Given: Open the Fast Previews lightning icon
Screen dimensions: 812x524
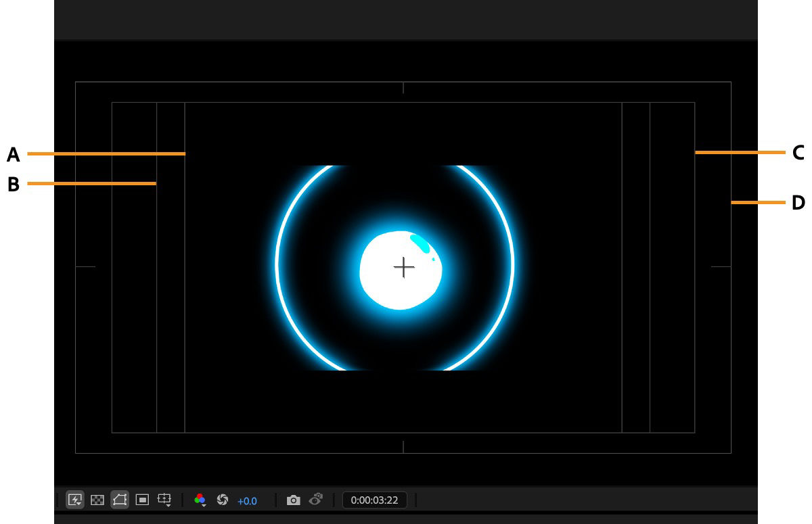Looking at the screenshot, I should (73, 500).
